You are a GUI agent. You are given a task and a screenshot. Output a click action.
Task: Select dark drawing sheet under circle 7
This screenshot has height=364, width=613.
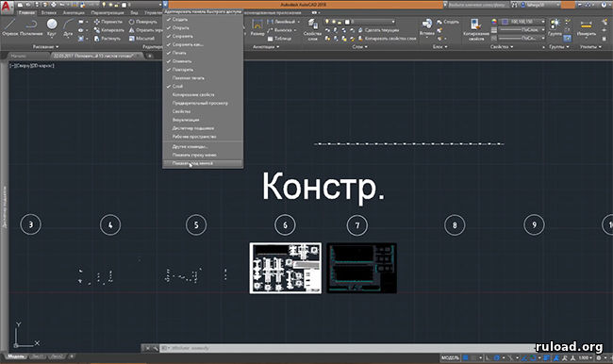pyautogui.click(x=361, y=268)
